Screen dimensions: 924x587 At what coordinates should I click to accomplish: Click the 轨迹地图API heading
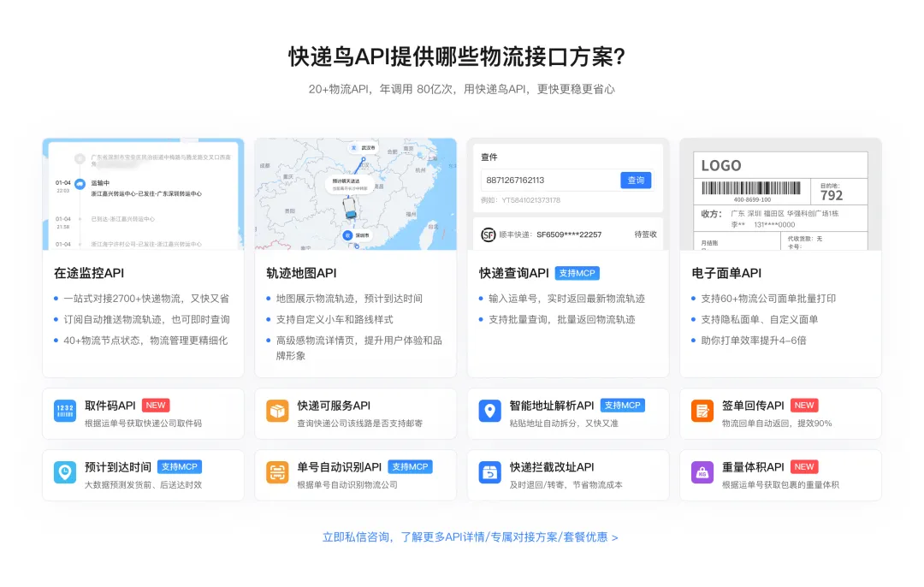pos(301,273)
